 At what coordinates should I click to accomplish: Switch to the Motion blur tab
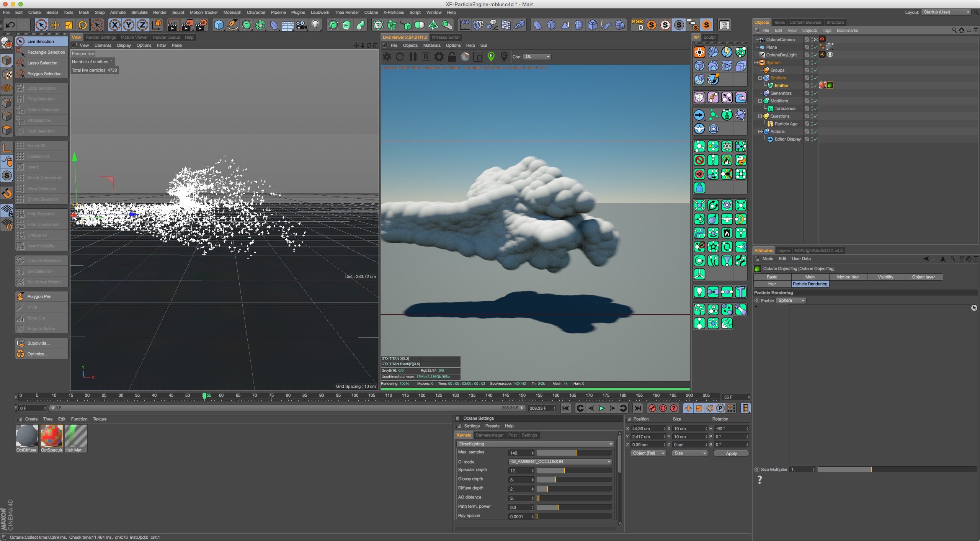(x=848, y=277)
